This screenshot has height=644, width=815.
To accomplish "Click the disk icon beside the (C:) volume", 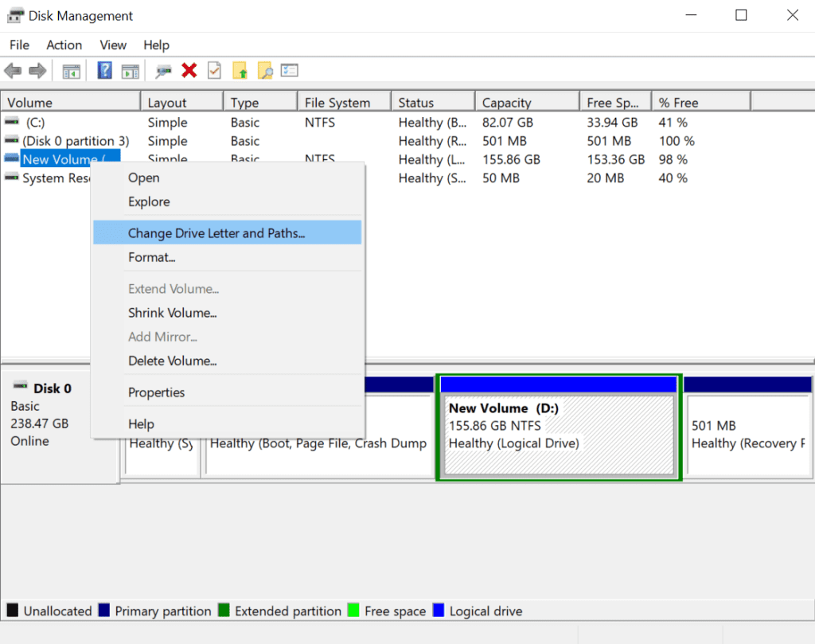I will [x=10, y=122].
